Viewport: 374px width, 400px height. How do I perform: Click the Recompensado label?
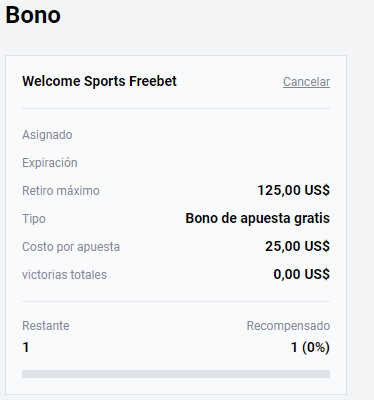coord(288,326)
